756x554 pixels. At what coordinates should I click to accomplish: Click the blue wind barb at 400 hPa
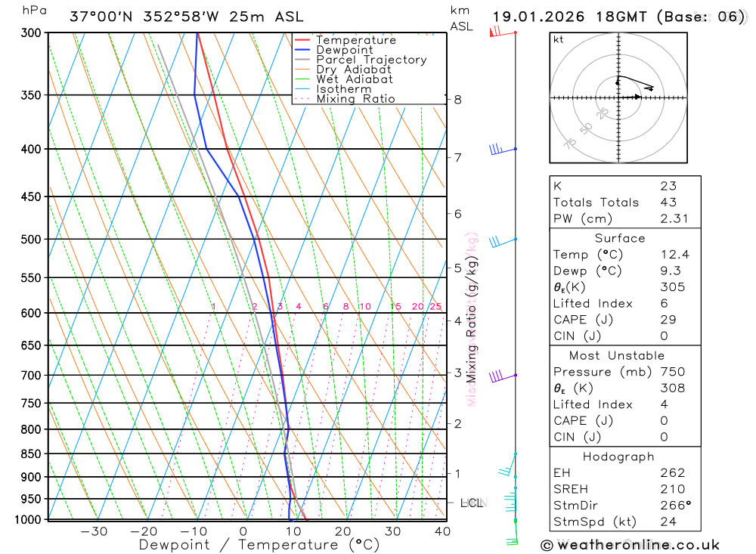coord(503,150)
